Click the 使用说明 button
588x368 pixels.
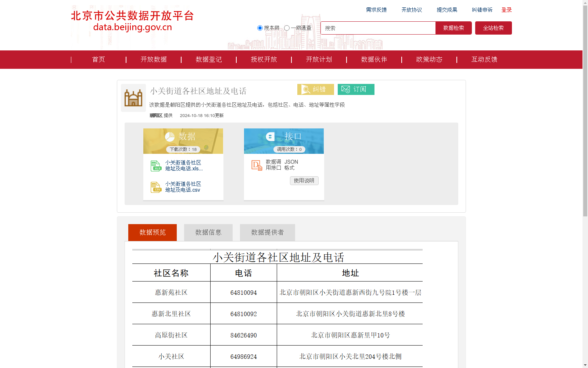[304, 181]
